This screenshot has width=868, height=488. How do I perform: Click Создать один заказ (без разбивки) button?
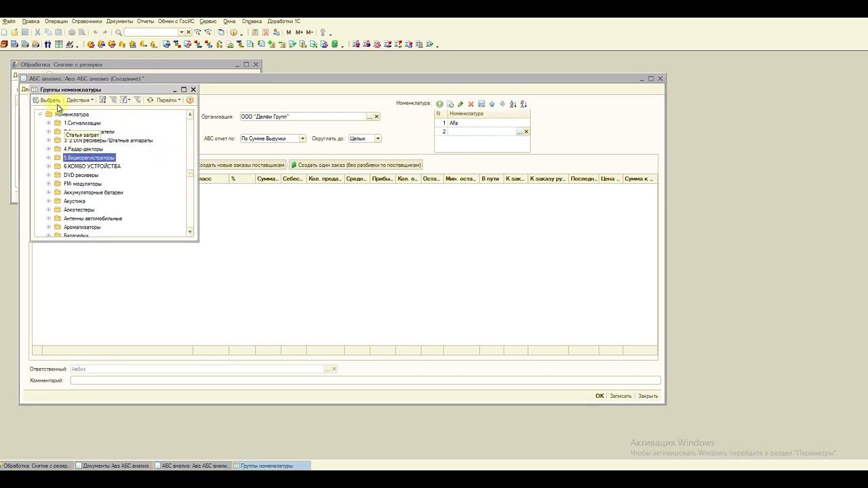coord(356,165)
